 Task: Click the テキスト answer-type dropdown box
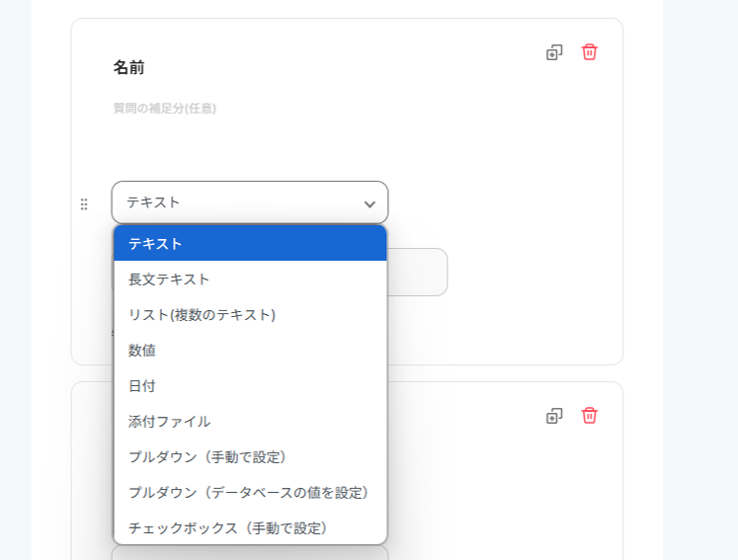[237, 202]
